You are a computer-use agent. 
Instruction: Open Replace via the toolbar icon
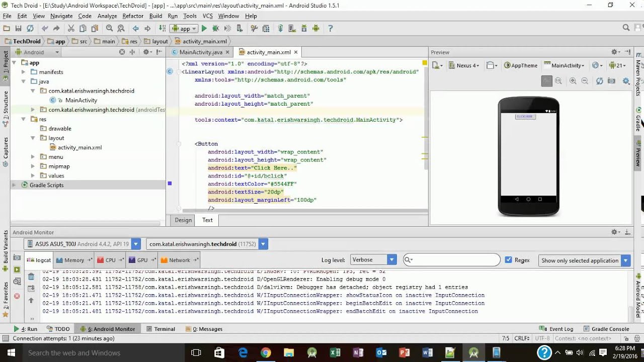tap(121, 29)
